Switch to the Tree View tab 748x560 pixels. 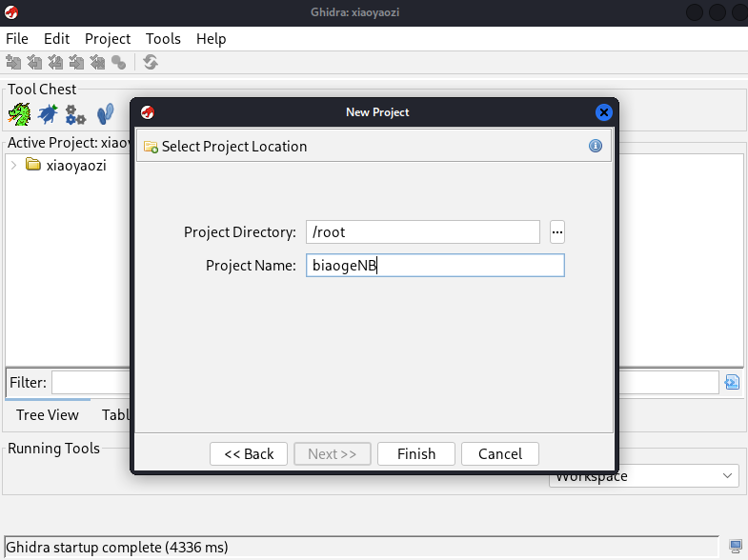tap(48, 415)
